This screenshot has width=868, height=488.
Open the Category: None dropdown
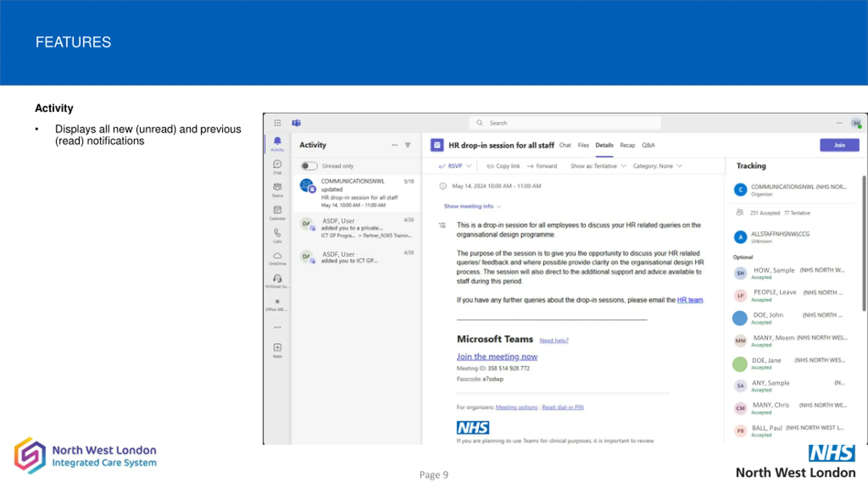657,166
